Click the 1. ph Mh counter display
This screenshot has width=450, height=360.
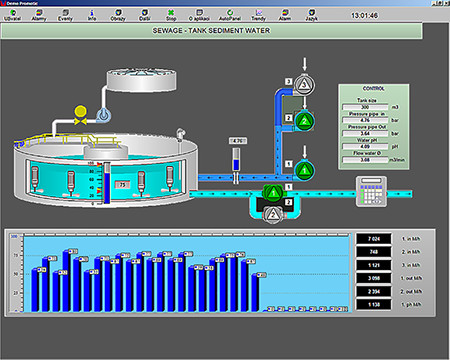(x=374, y=304)
